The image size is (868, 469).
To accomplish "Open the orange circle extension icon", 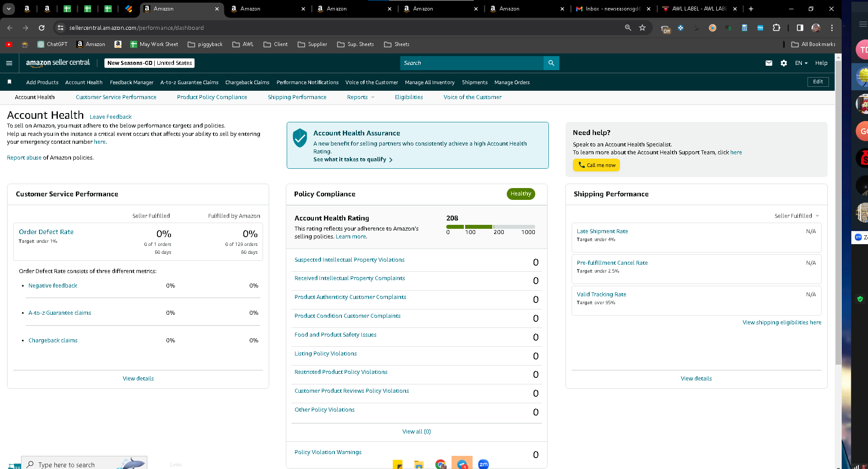I will click(x=712, y=28).
